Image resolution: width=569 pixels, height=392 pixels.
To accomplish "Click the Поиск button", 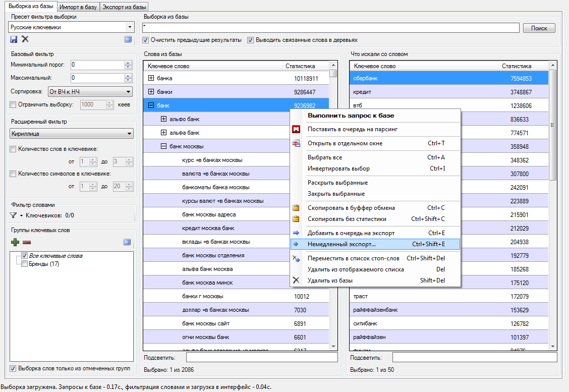I will point(539,28).
